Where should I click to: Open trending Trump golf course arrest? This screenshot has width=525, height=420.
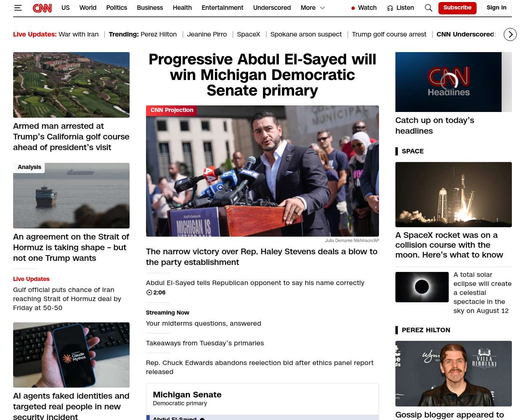[x=389, y=34]
